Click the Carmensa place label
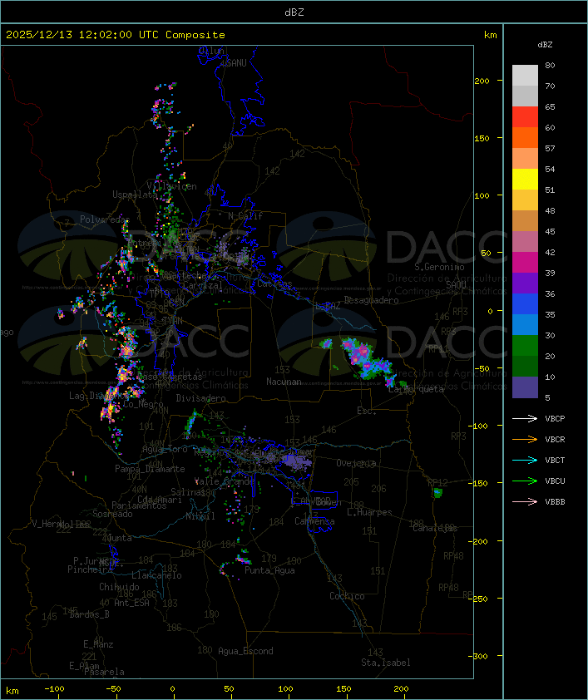 pyautogui.click(x=314, y=521)
